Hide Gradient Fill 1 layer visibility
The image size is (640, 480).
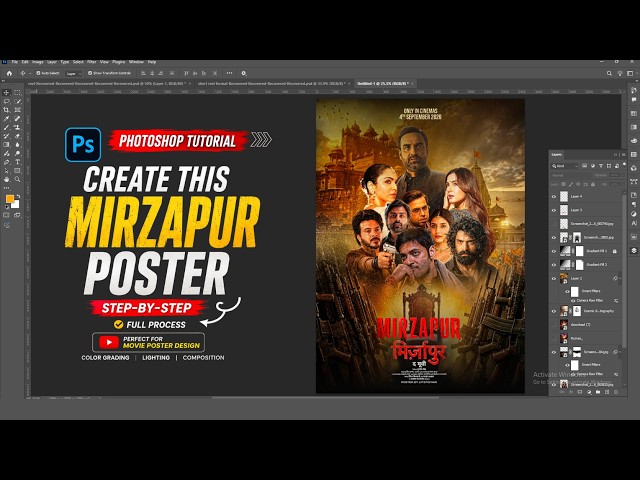coord(554,251)
